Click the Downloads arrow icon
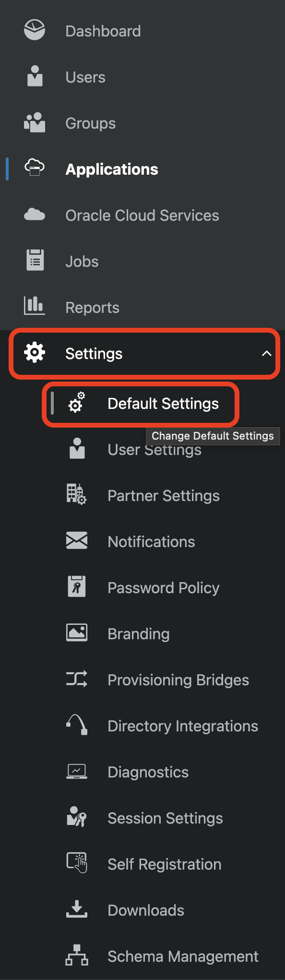This screenshot has width=285, height=980. 77,909
